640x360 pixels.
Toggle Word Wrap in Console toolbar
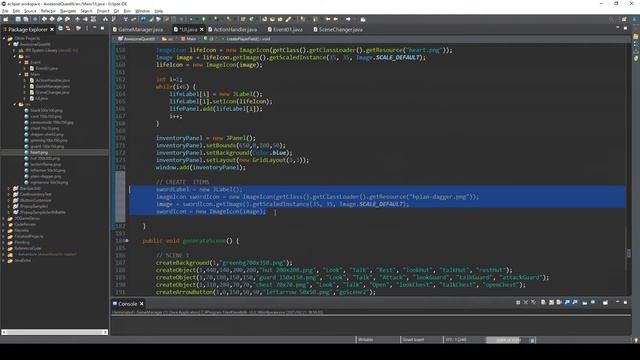tap(559, 302)
